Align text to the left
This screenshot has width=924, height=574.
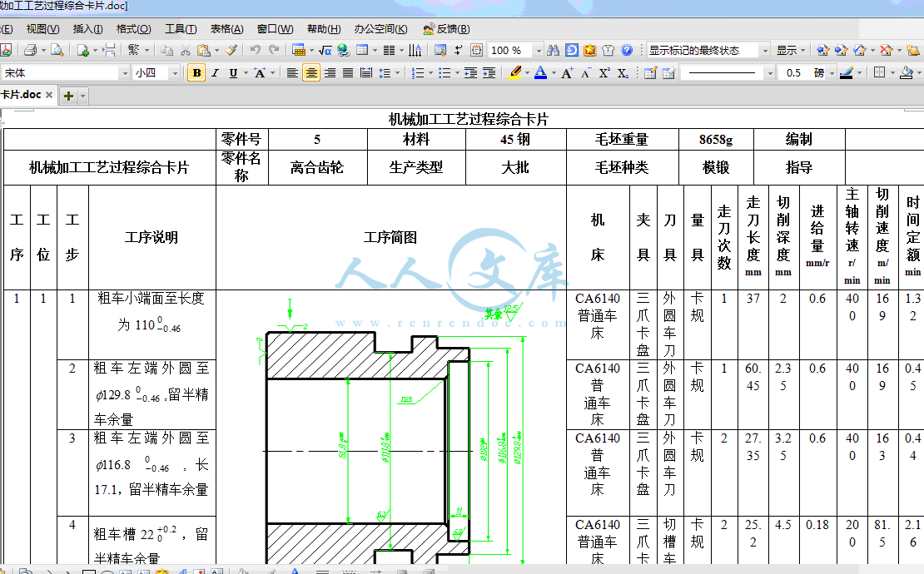tap(292, 73)
